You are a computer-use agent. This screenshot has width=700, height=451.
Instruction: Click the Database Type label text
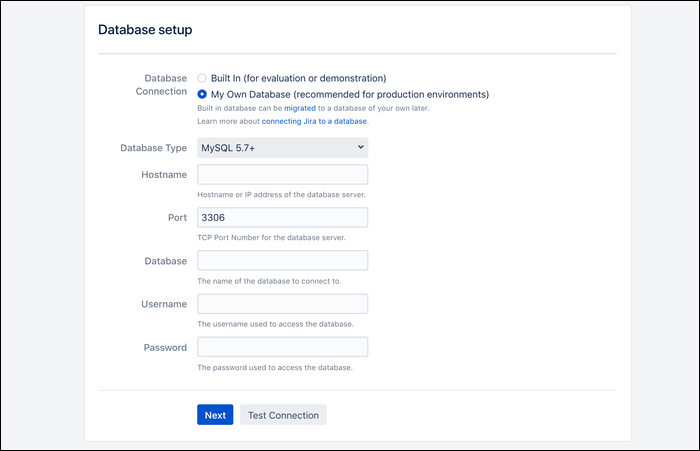154,148
